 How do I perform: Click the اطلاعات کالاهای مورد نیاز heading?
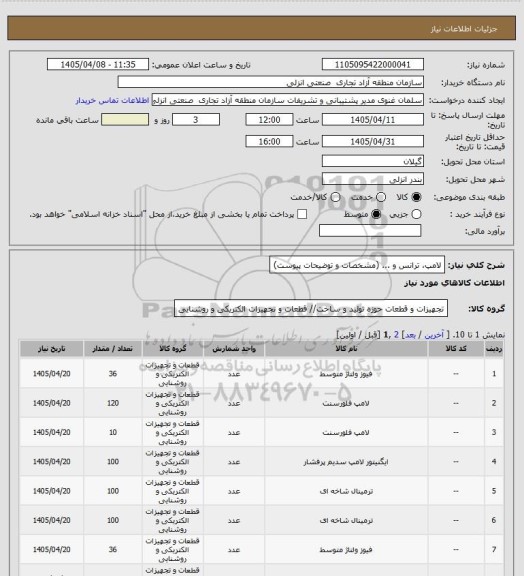(x=454, y=283)
